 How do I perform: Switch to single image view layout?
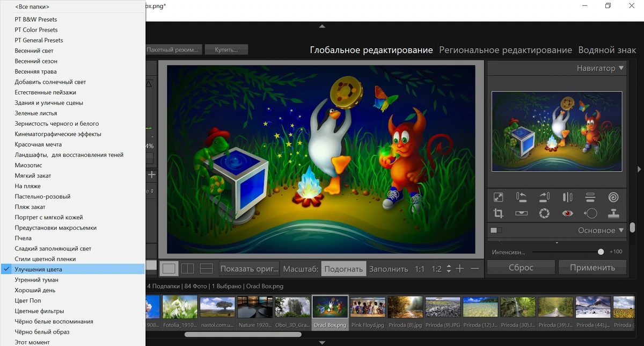click(169, 269)
